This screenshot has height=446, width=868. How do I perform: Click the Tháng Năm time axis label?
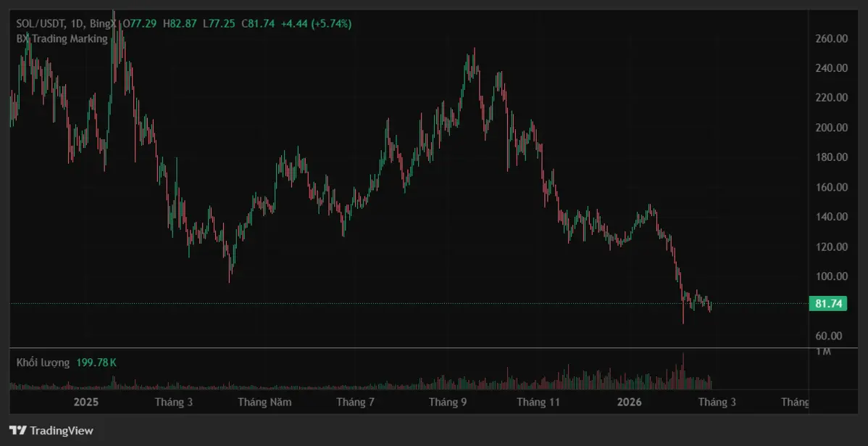264,402
